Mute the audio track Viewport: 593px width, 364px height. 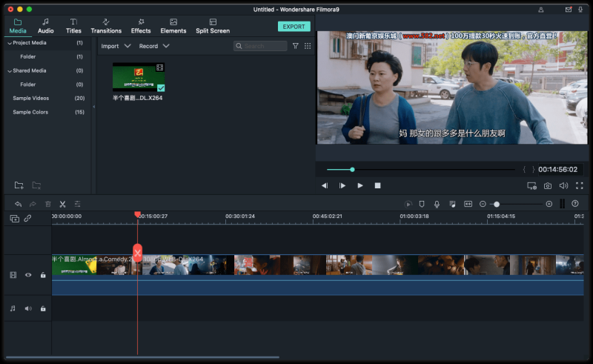pyautogui.click(x=28, y=308)
